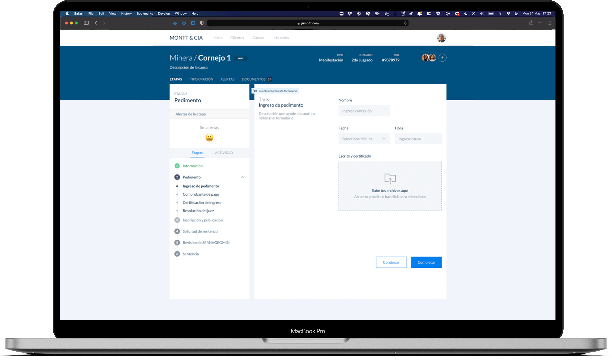
Task: Go to Clientes in the top navigation
Action: pos(237,38)
